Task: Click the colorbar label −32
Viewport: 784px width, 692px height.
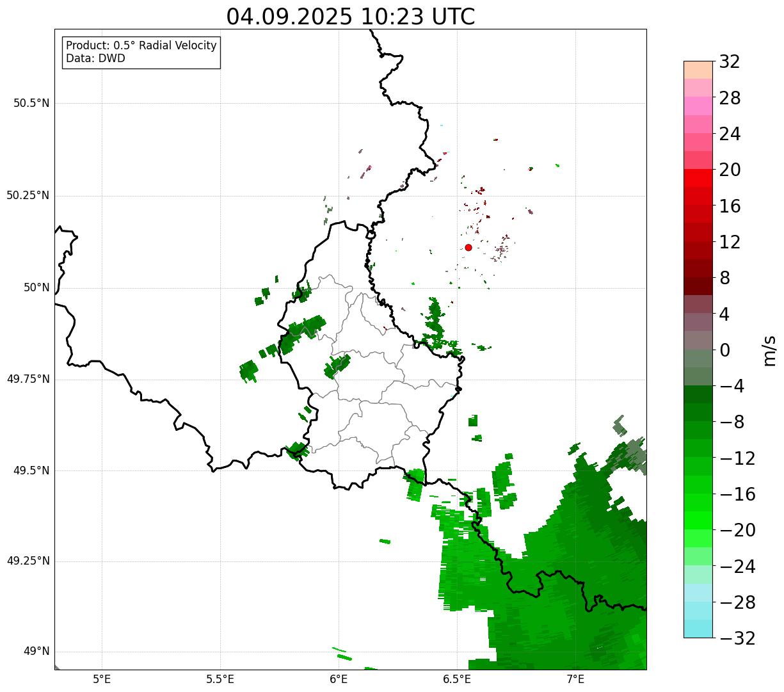Action: point(737,638)
